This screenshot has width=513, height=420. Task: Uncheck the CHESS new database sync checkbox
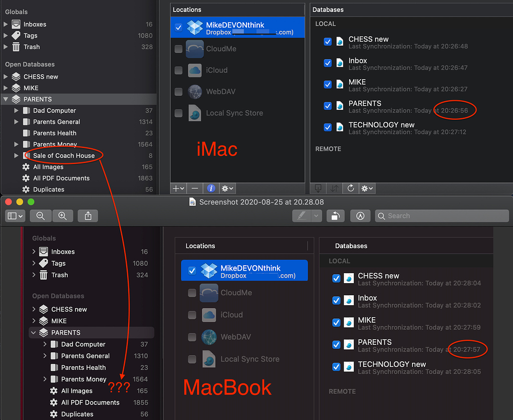click(328, 42)
